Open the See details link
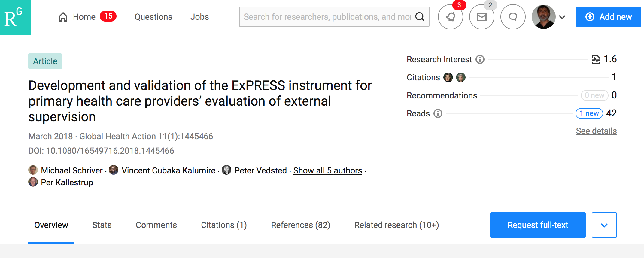This screenshot has height=258, width=644. point(596,131)
